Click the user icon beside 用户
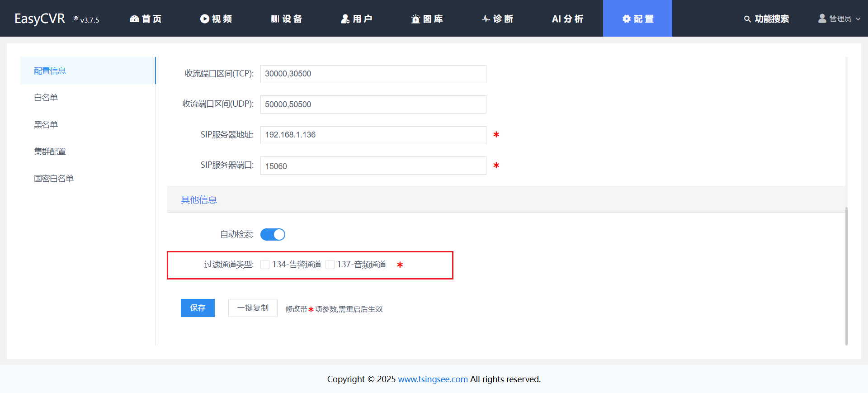The width and height of the screenshot is (868, 393). [345, 19]
